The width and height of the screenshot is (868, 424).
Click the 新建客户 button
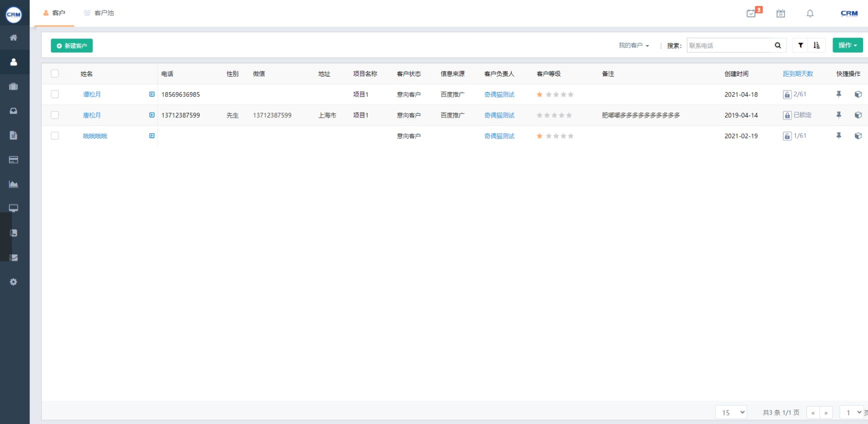[x=71, y=46]
